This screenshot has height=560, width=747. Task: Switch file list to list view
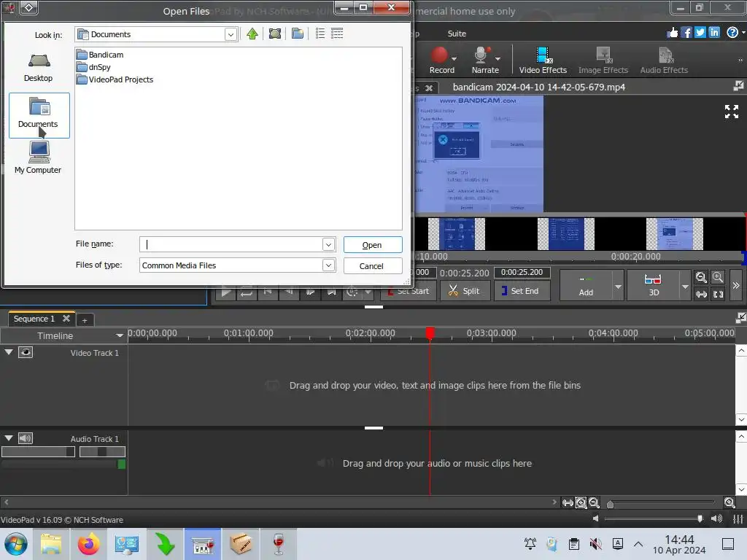point(320,34)
